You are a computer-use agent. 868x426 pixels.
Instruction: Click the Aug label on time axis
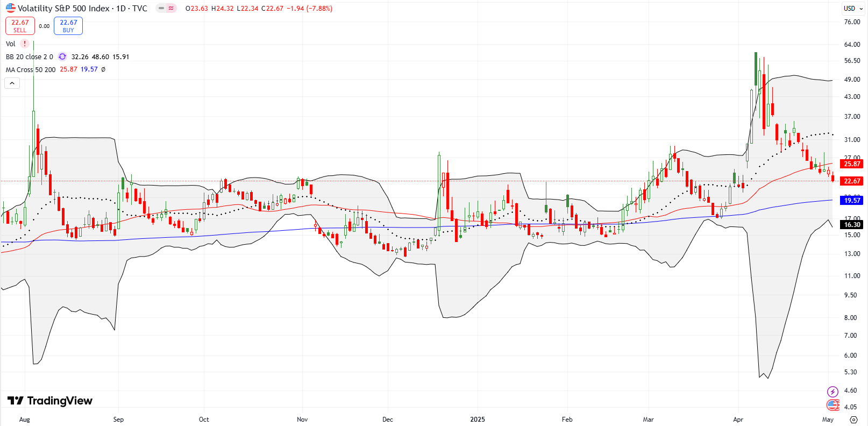pyautogui.click(x=25, y=420)
